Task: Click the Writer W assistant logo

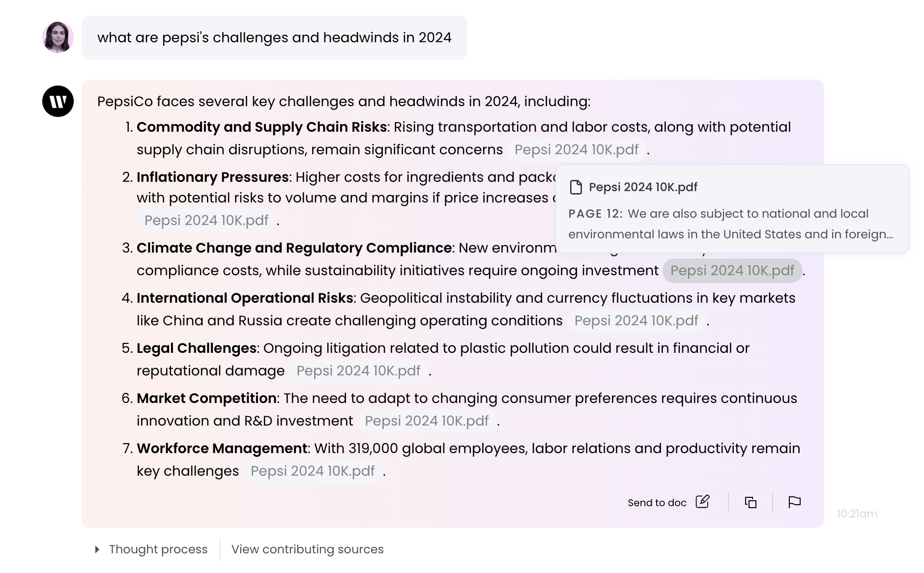Action: [x=58, y=101]
